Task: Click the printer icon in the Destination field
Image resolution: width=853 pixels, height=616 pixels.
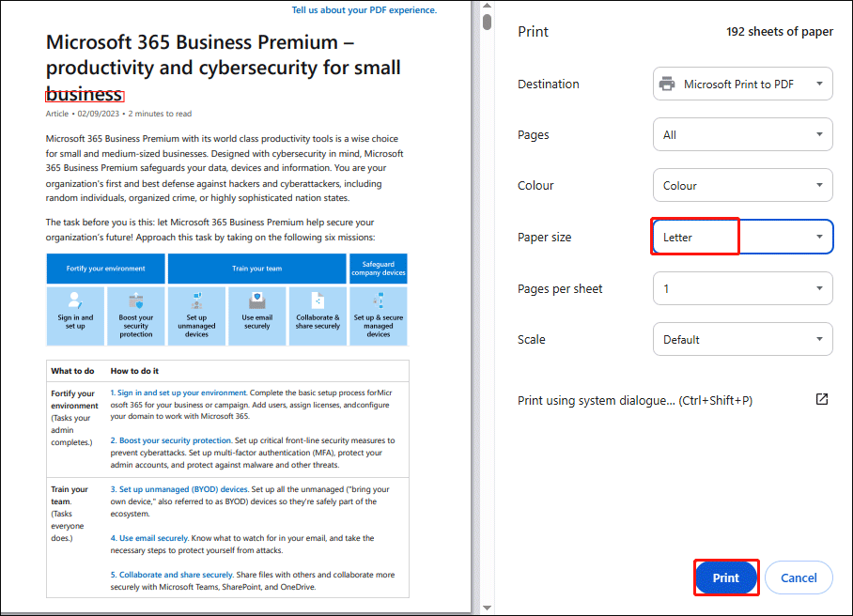Action: click(670, 84)
